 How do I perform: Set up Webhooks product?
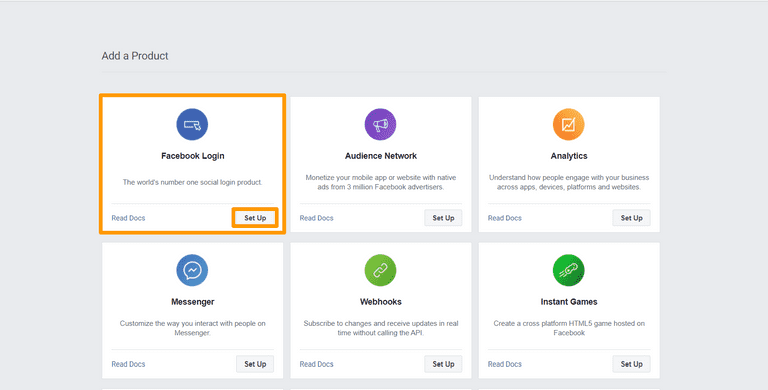[x=443, y=364]
